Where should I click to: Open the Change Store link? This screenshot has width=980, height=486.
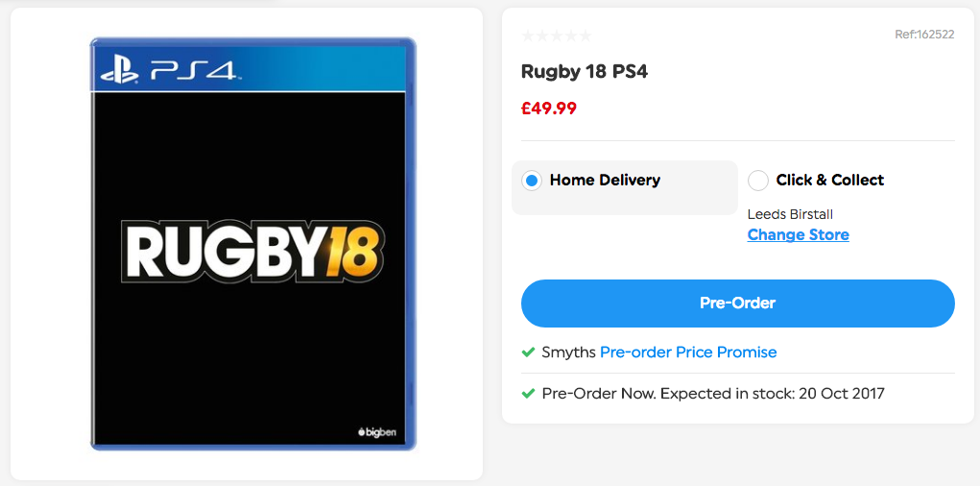point(798,235)
